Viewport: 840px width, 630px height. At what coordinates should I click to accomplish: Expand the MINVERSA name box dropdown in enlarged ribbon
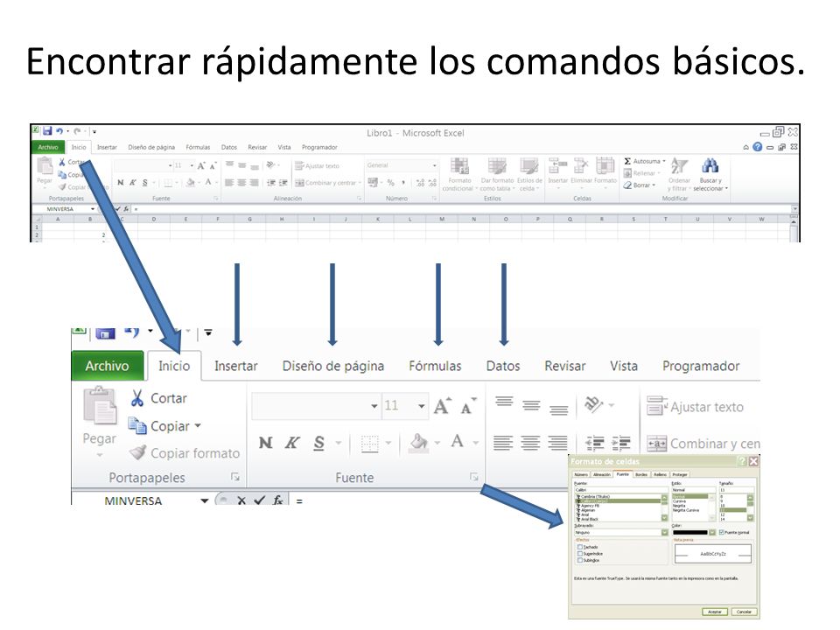204,500
